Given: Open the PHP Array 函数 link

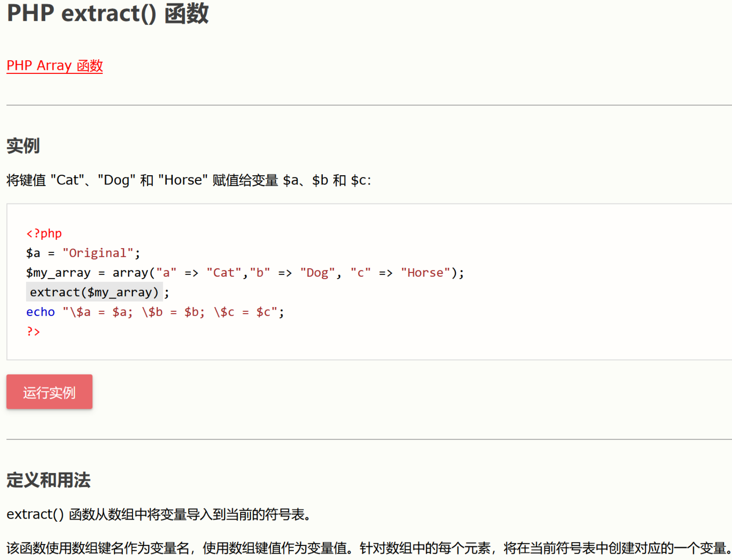Looking at the screenshot, I should tap(55, 66).
